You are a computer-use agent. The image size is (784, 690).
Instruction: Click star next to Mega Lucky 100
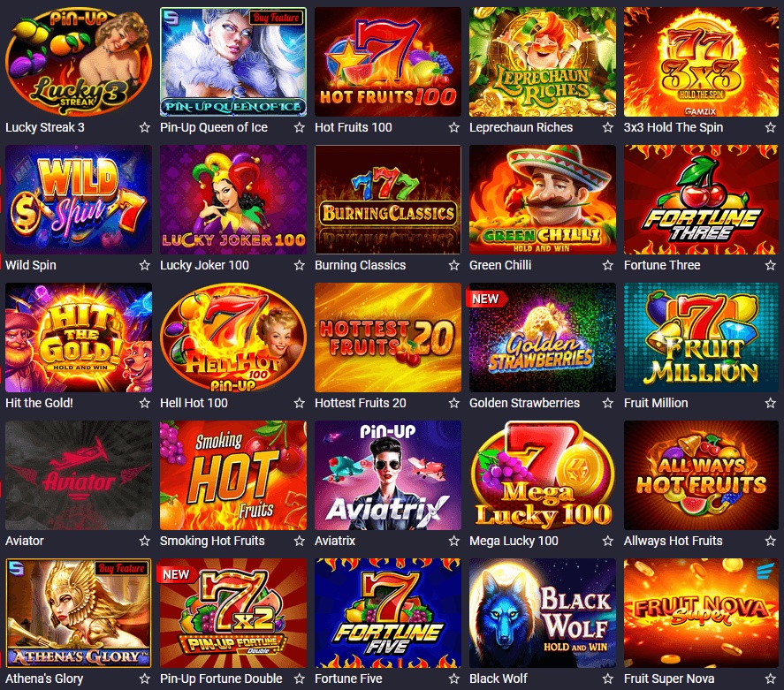coord(607,541)
